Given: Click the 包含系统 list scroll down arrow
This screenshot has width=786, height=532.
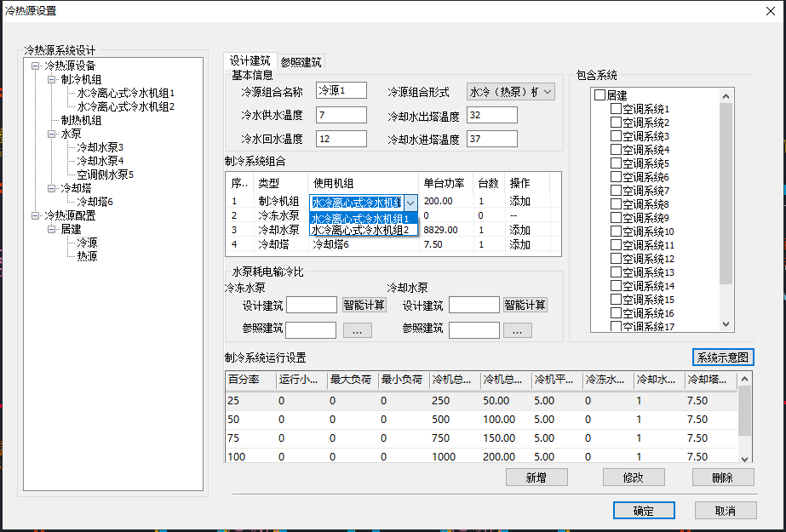Looking at the screenshot, I should (x=726, y=324).
